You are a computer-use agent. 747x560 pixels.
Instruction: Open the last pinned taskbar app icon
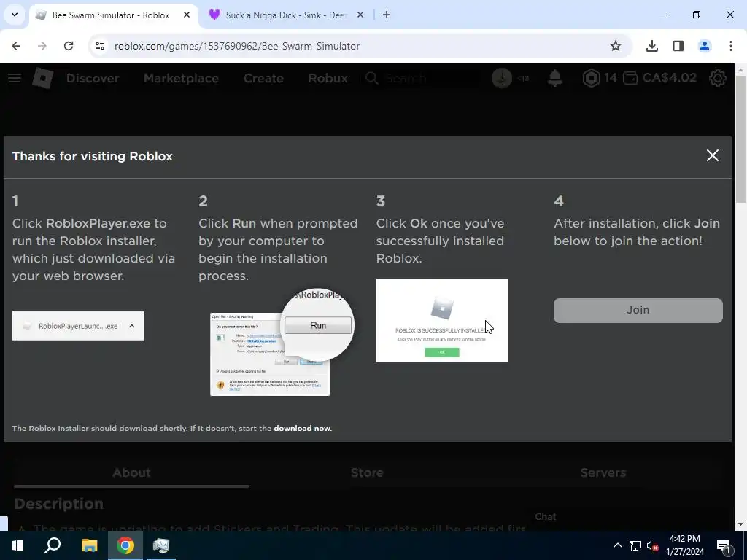pyautogui.click(x=161, y=545)
